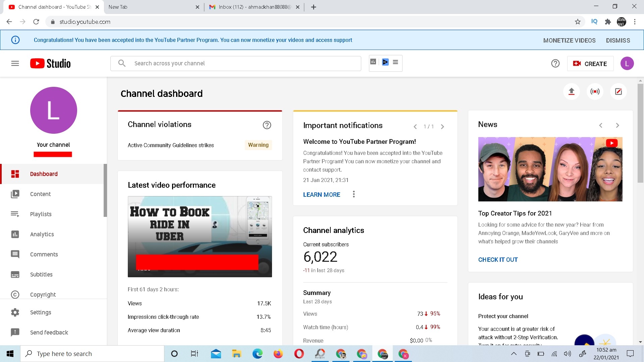The image size is (644, 362).
Task: Open File Explorer from taskbar
Action: point(236,354)
